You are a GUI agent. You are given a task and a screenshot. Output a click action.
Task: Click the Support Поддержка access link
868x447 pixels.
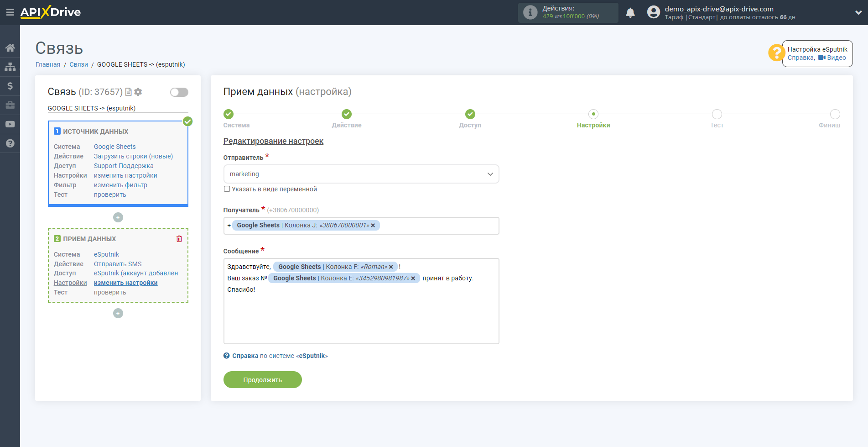tap(124, 166)
